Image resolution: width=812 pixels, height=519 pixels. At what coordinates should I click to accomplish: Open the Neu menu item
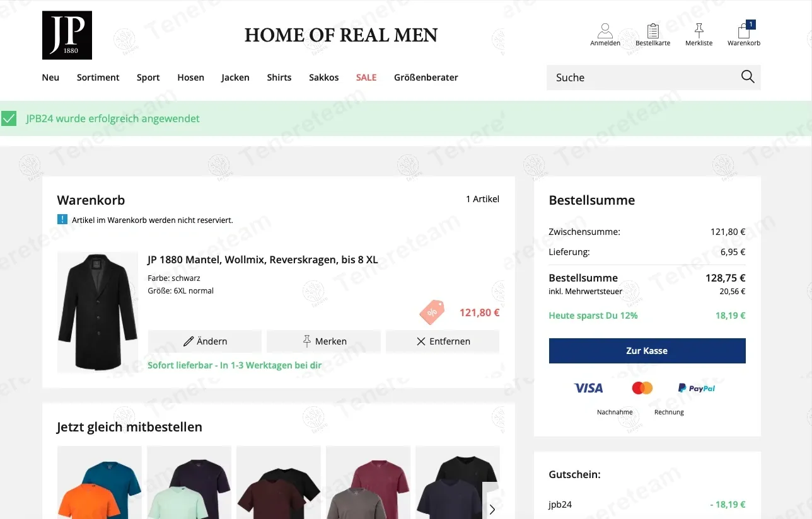click(x=50, y=77)
